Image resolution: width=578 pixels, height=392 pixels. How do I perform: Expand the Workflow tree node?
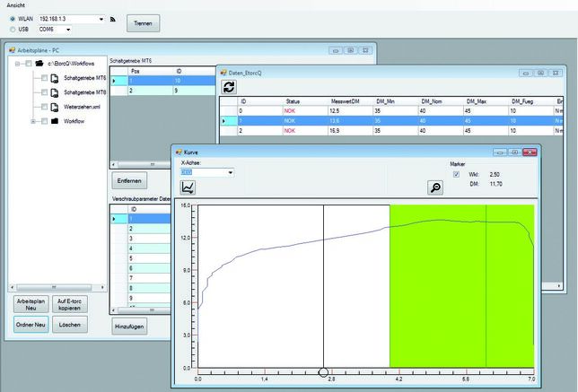pos(33,120)
